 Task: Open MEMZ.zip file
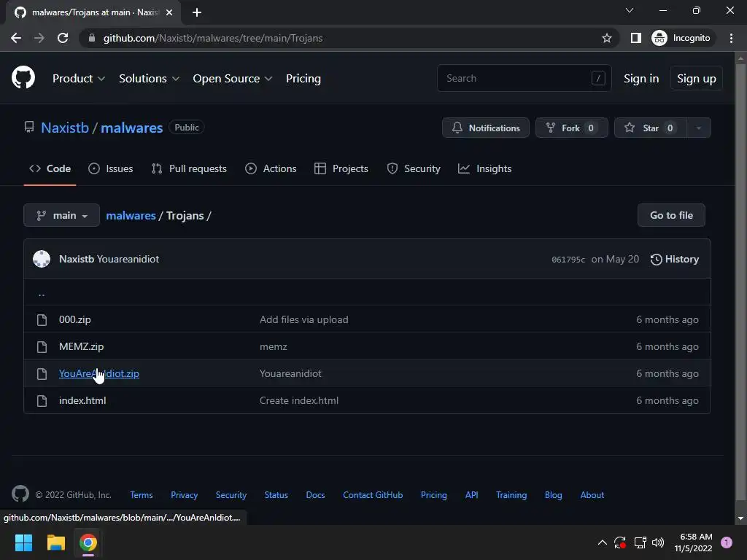[82, 346]
